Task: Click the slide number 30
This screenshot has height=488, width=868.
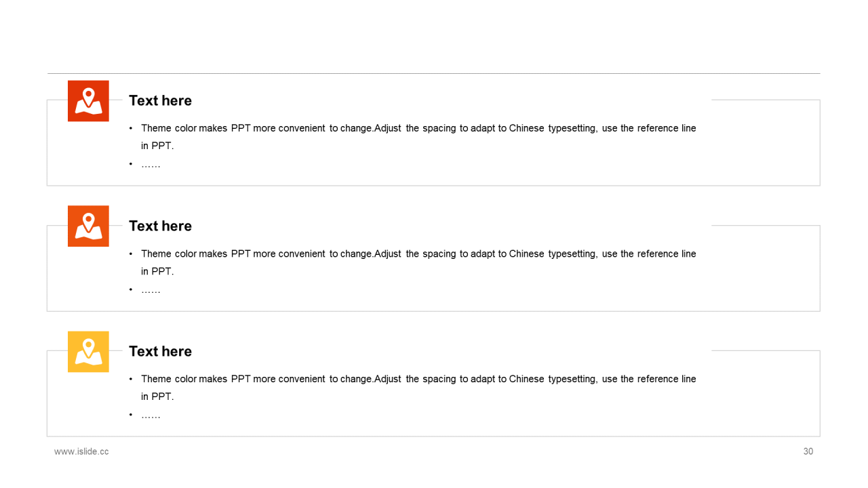Action: 808,451
